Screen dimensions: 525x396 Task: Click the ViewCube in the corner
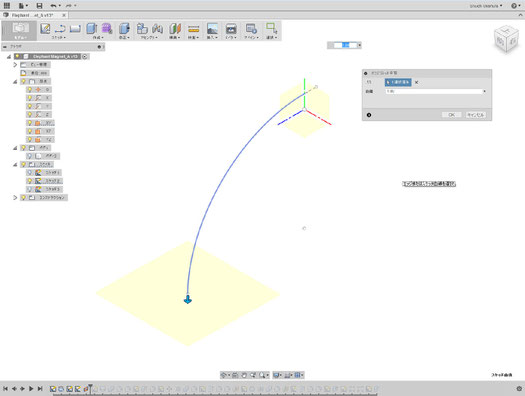tap(506, 40)
